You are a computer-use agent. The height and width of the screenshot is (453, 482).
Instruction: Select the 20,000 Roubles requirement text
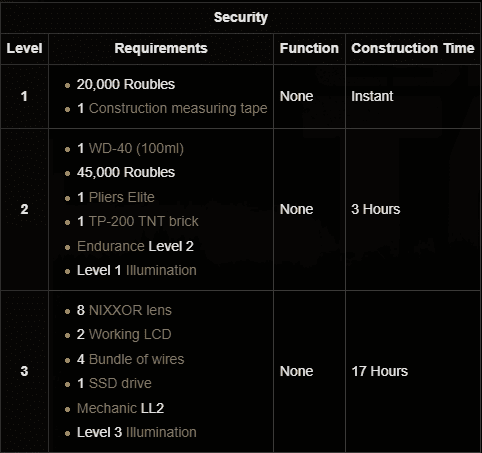pyautogui.click(x=126, y=84)
